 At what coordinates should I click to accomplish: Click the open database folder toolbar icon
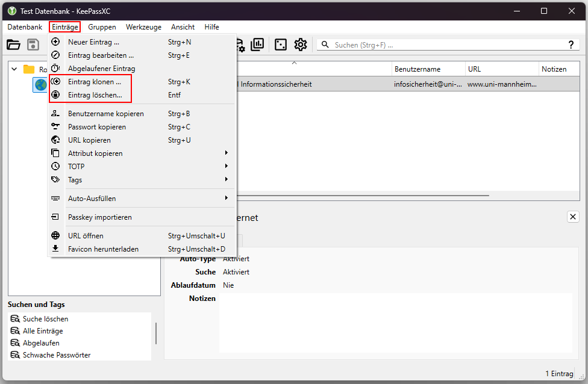coord(13,45)
